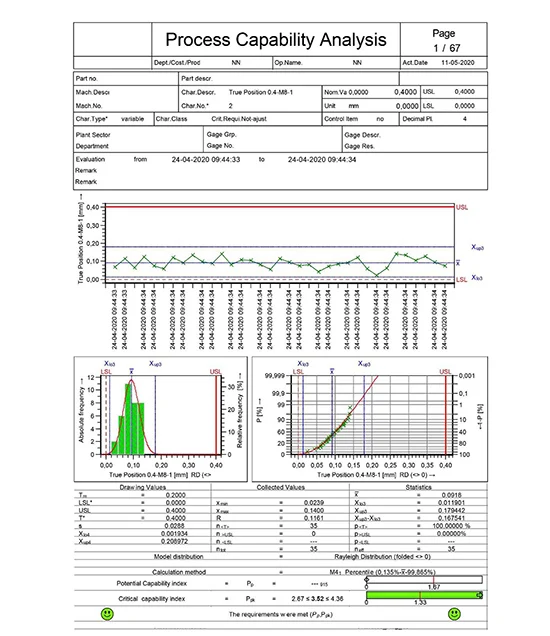
Task: Click the green critical capability index bar
Action: coord(424,595)
